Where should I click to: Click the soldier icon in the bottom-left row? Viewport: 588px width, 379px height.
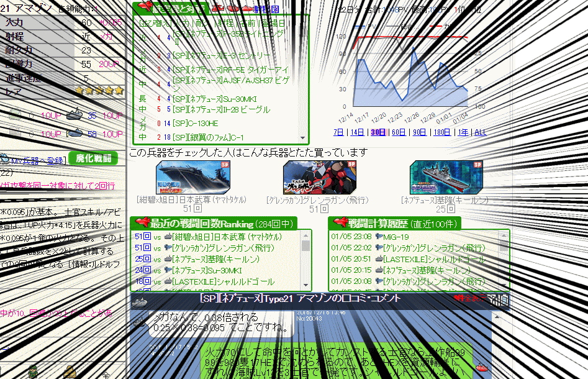[x=32, y=372]
